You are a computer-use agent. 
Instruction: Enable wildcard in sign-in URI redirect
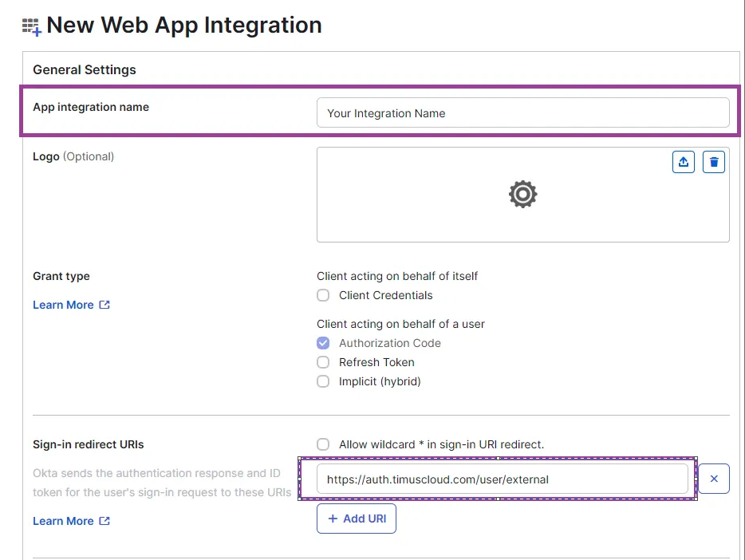[323, 444]
